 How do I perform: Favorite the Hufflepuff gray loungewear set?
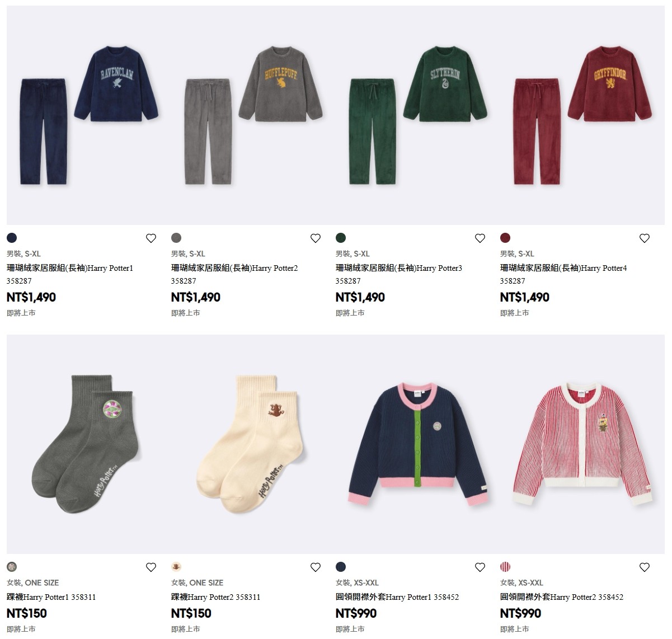point(316,238)
